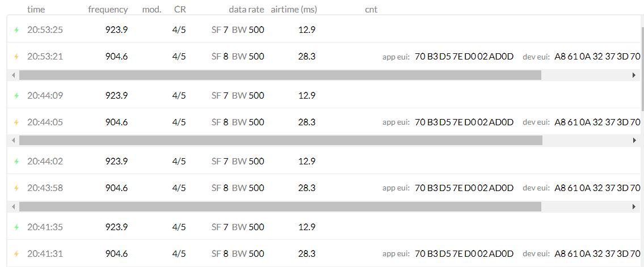Screen dimensions: 644x267
Task: Click horizontal scrollbar thumb under 20:44:05 row
Action: (x=280, y=141)
